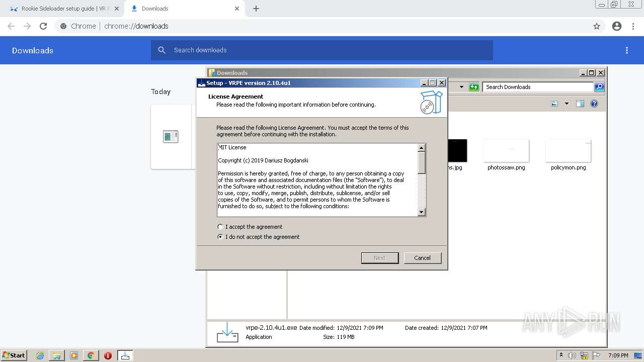Viewport: 644px width, 362px height.
Task: Toggle the Explorer preview pane icon
Action: (580, 104)
